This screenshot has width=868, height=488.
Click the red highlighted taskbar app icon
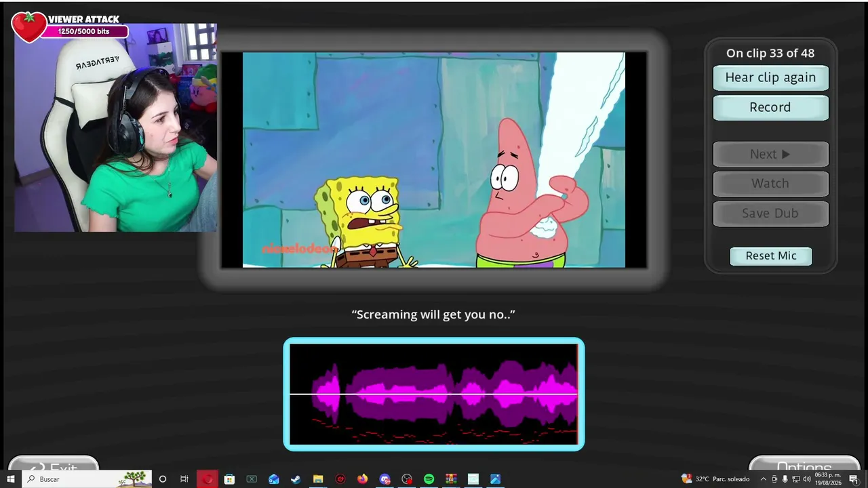click(x=208, y=479)
